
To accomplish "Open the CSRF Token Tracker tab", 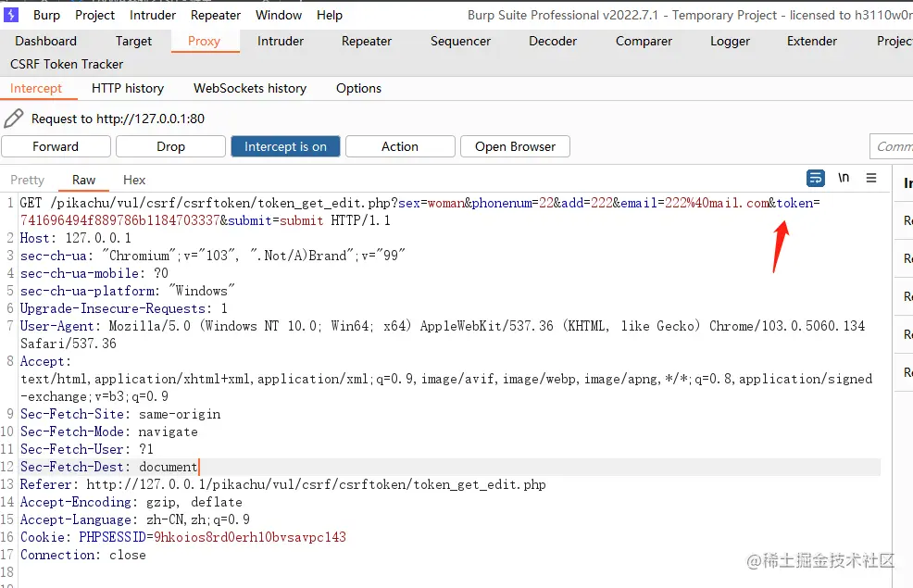I will (67, 64).
